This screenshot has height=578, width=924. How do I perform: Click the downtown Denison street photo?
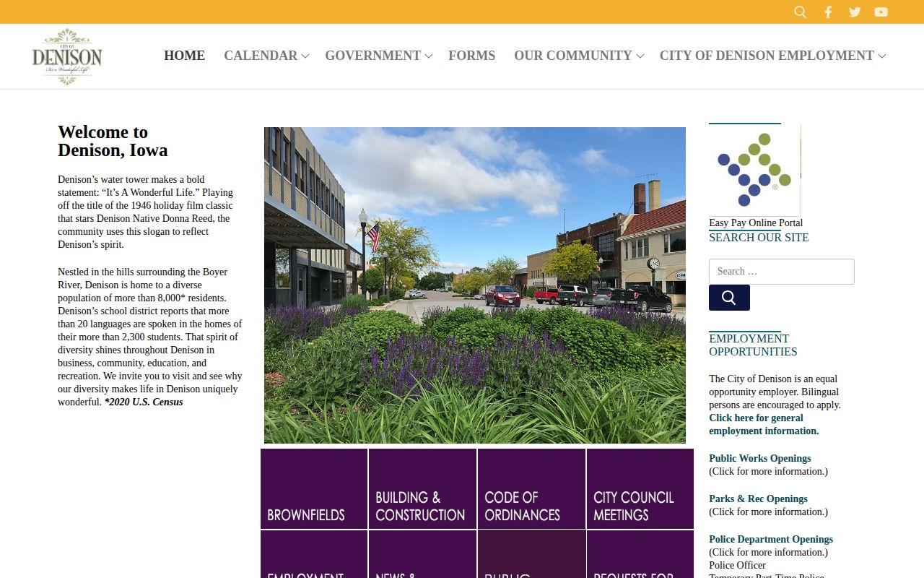point(475,285)
